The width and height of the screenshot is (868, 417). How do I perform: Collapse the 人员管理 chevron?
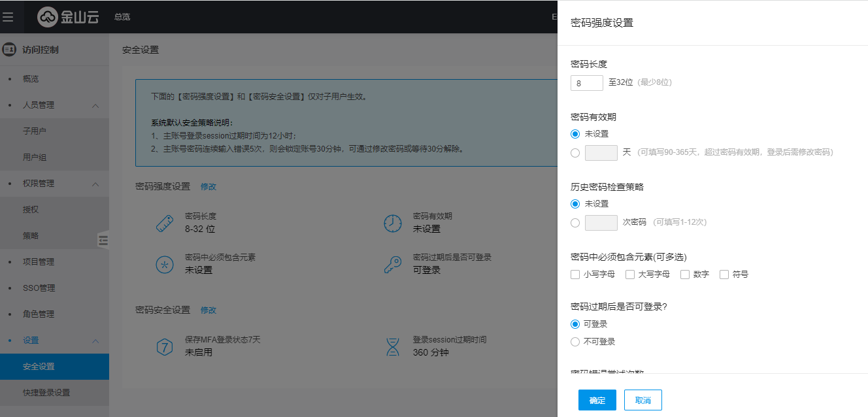pos(95,105)
